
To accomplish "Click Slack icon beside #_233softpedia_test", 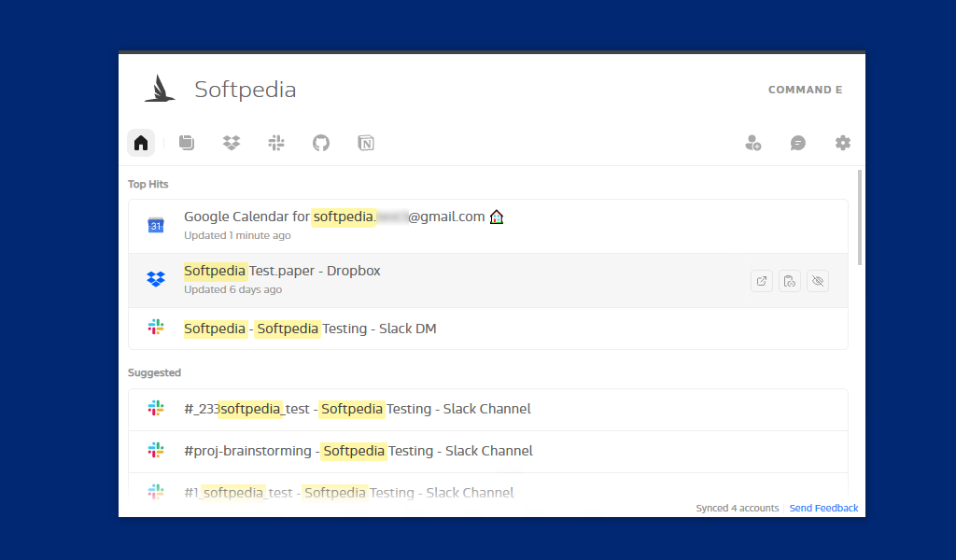I will click(x=156, y=408).
